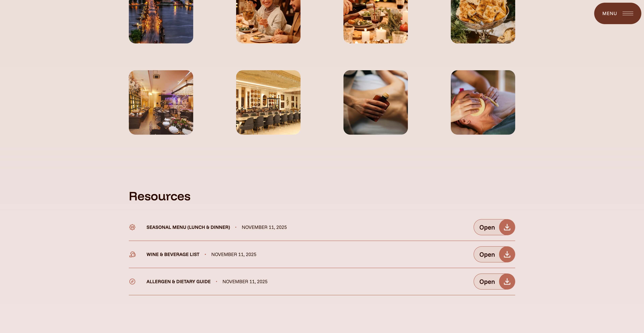Image resolution: width=644 pixels, height=333 pixels.
Task: View the wine pouring candlelit table photo
Action: click(375, 21)
